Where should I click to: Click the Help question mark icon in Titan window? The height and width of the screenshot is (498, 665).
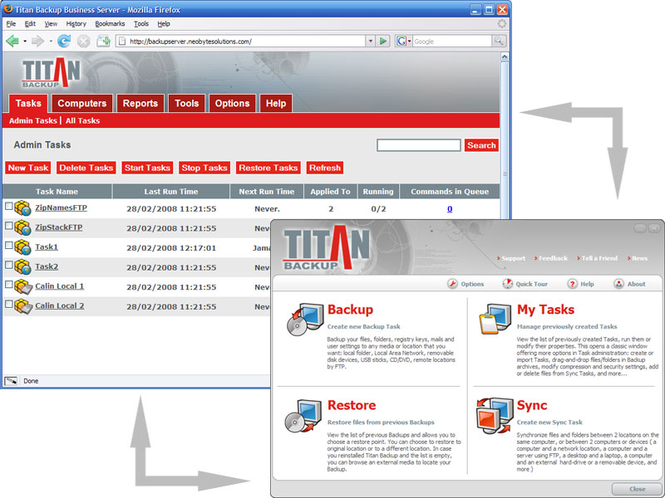point(572,284)
